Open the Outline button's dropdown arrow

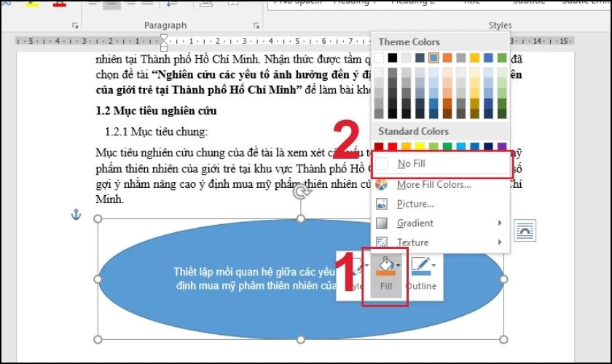[433, 266]
